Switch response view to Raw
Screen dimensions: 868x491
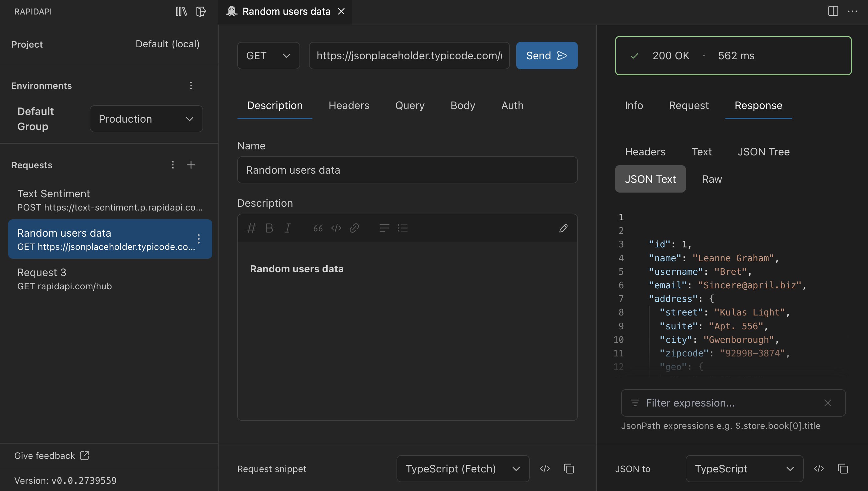click(x=711, y=179)
